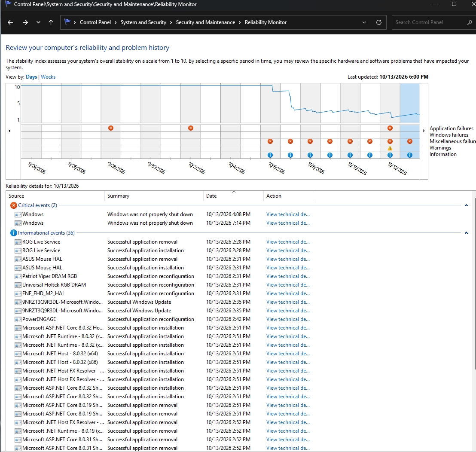The image size is (476, 452).
Task: View technical details for PowerENGAGE reconfiguration
Action: click(x=288, y=319)
